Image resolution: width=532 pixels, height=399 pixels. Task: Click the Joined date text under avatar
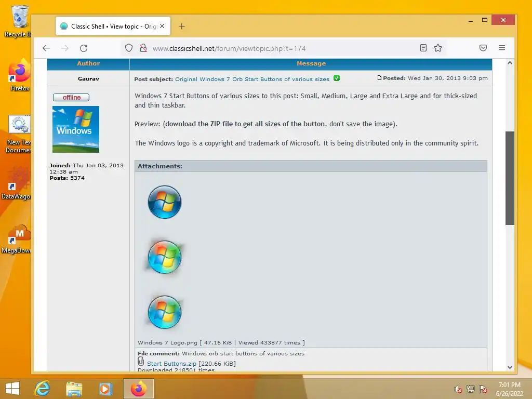click(87, 168)
